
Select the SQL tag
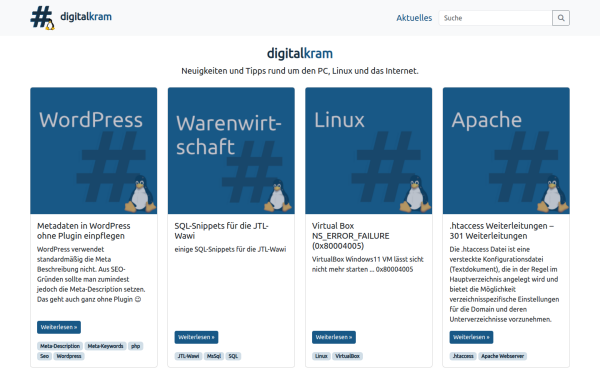[233, 356]
